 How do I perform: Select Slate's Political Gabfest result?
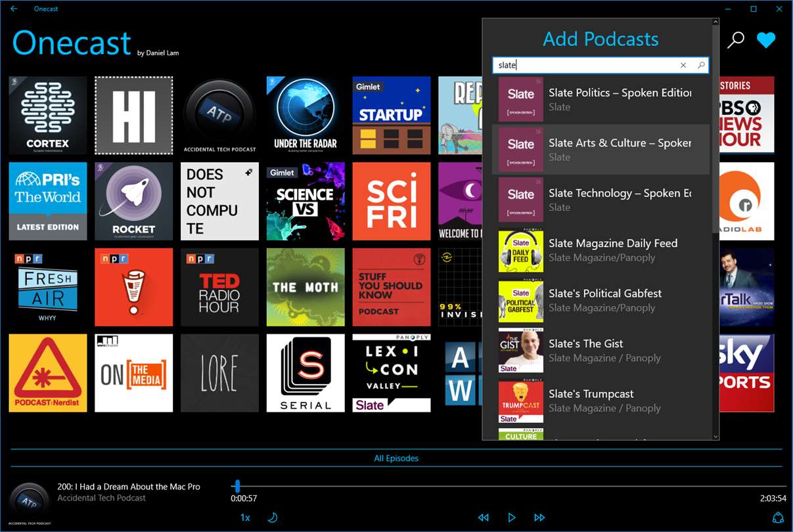pyautogui.click(x=600, y=300)
